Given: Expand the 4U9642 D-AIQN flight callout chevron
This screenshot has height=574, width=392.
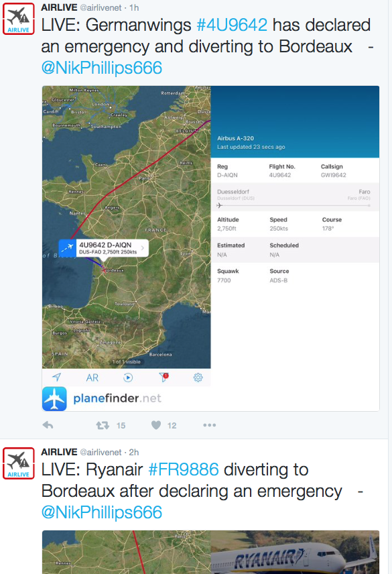Looking at the screenshot, I should pyautogui.click(x=143, y=248).
